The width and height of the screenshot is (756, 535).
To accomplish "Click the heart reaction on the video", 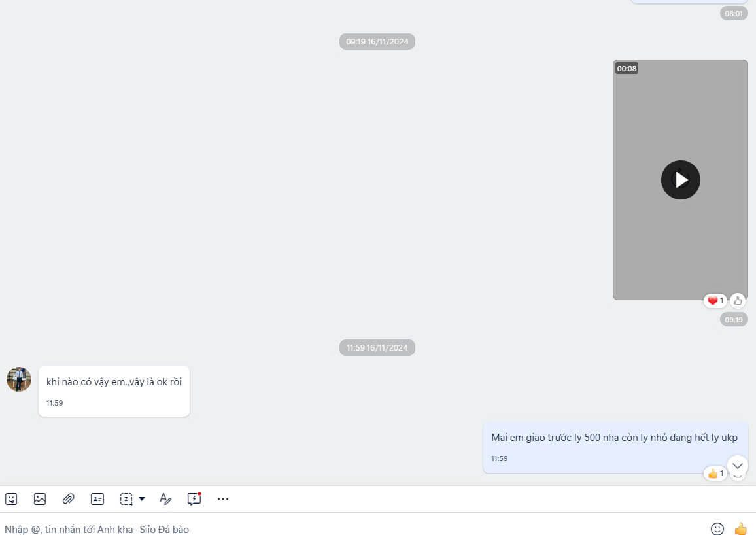I will tap(715, 301).
